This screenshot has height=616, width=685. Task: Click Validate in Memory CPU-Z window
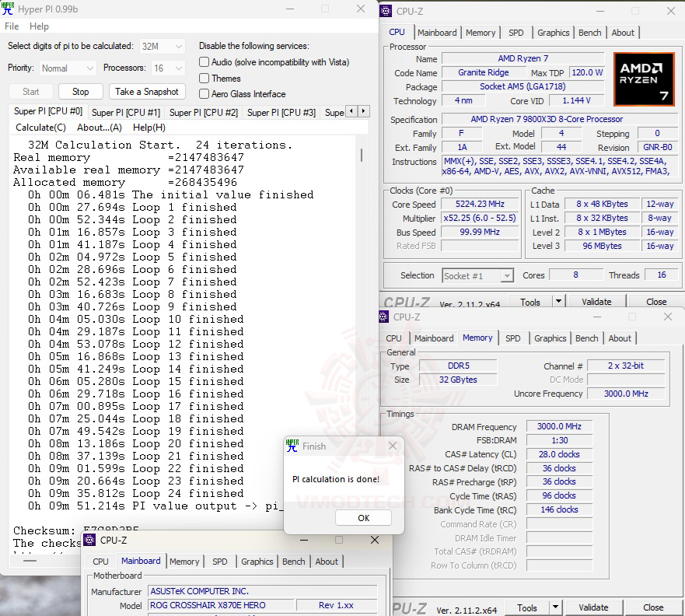[593, 607]
